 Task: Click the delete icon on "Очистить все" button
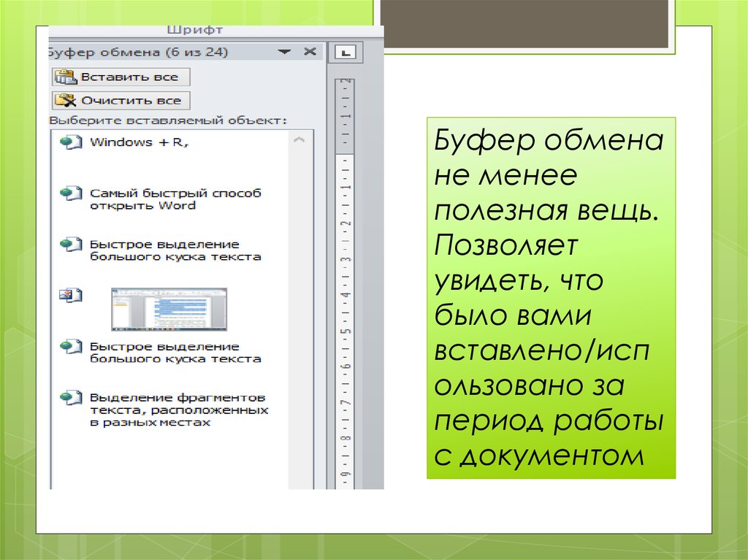pos(66,100)
